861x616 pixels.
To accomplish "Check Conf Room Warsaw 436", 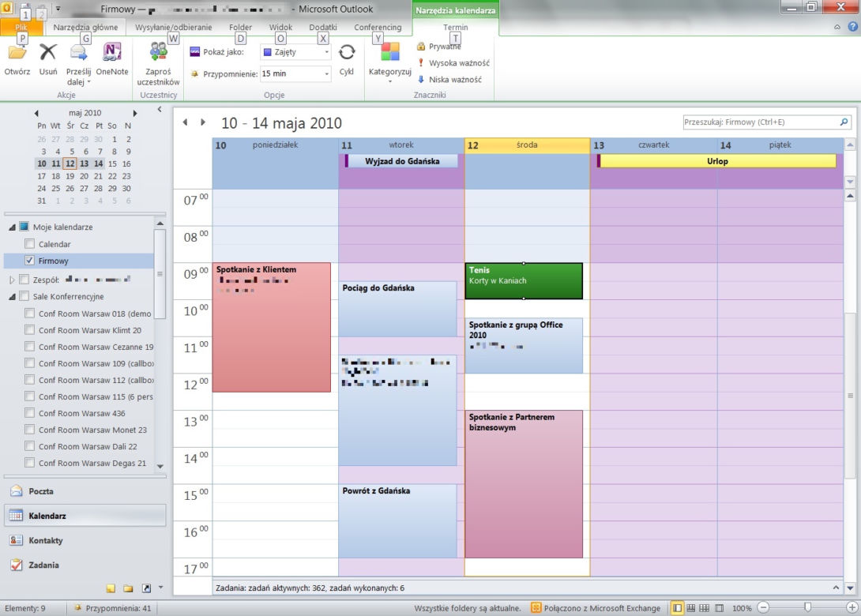I will 30,413.
